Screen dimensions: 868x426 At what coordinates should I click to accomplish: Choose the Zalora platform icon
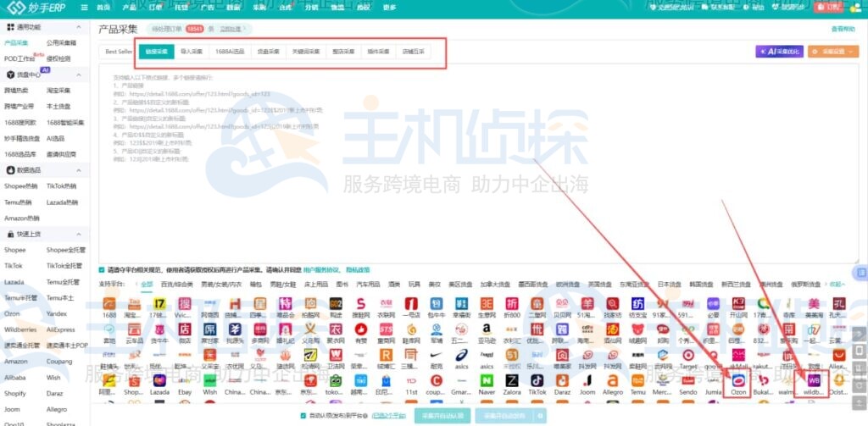(x=512, y=380)
